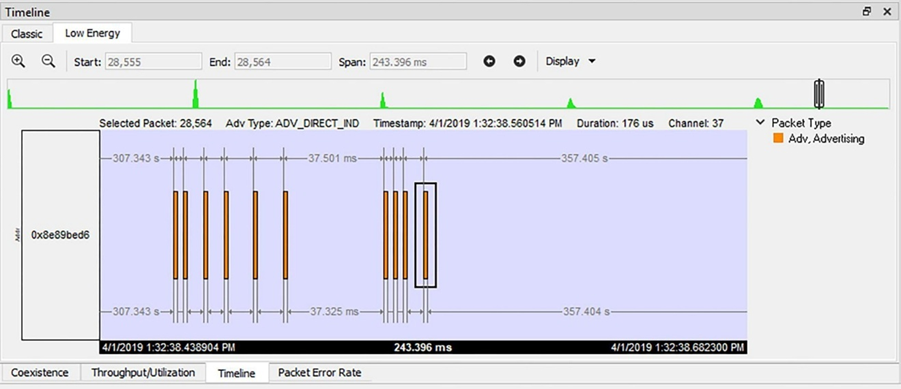This screenshot has height=389, width=901.
Task: Go to previous packet with left arrow
Action: (489, 61)
